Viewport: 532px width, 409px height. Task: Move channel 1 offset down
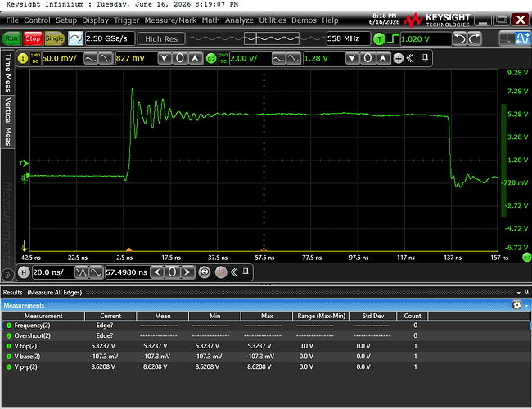click(x=165, y=58)
